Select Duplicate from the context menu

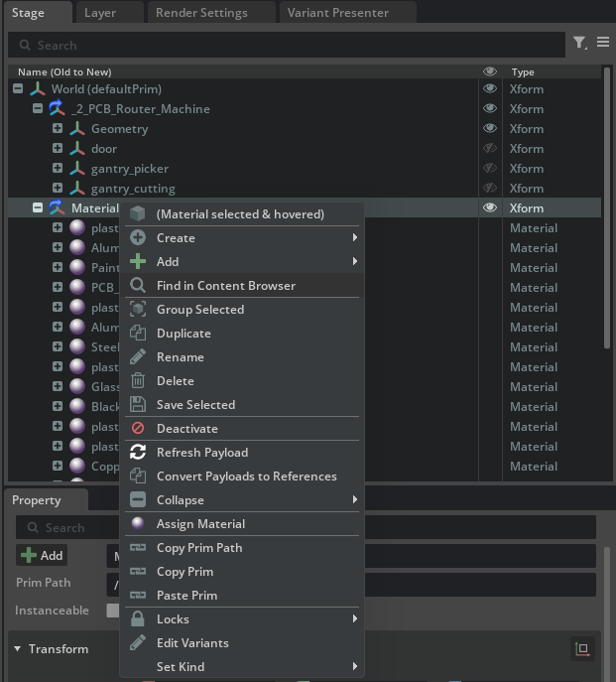click(x=184, y=334)
